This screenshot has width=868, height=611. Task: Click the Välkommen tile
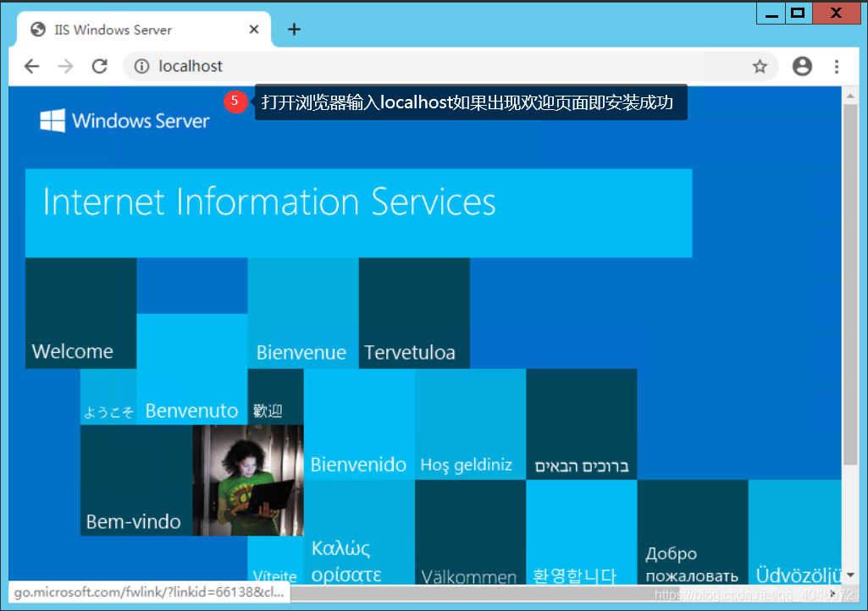tap(471, 532)
